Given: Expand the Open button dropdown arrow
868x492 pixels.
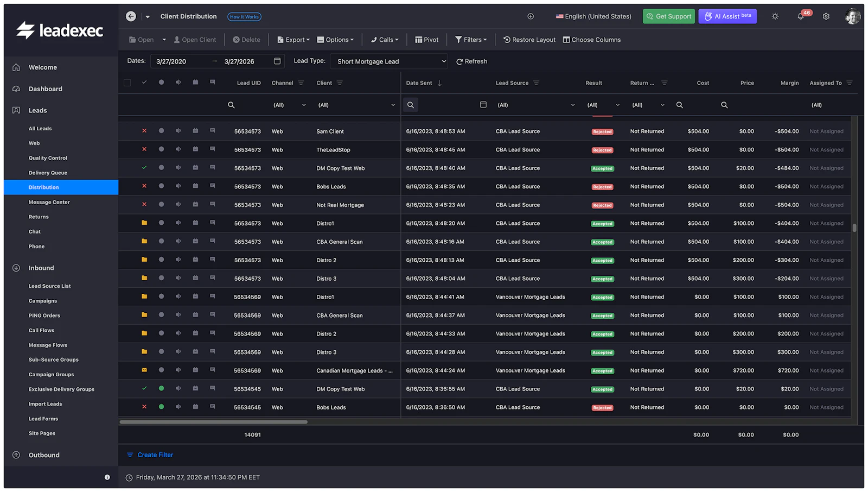Looking at the screenshot, I should point(164,40).
